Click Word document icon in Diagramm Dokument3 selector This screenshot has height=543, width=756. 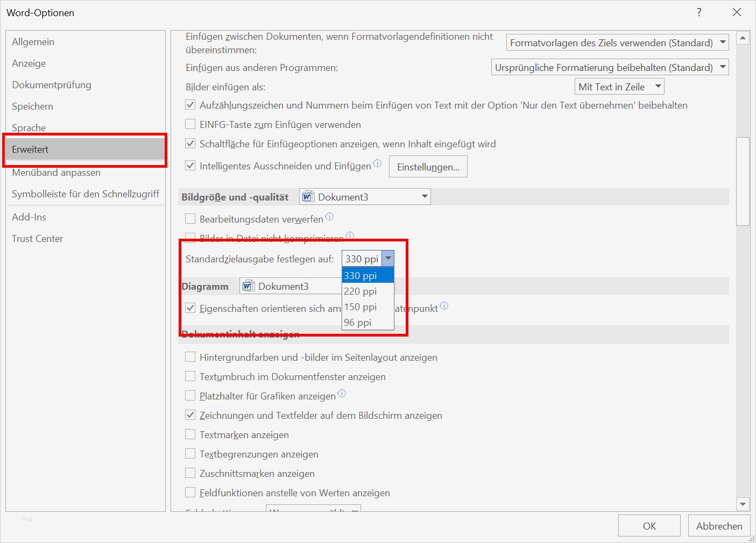click(x=248, y=286)
